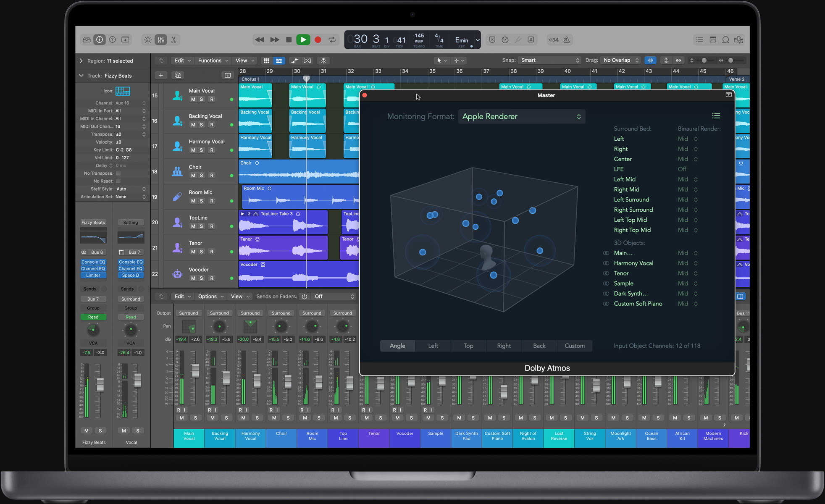Click the Fizzy Beats inspector volume fader
The width and height of the screenshot is (825, 504).
(100, 384)
